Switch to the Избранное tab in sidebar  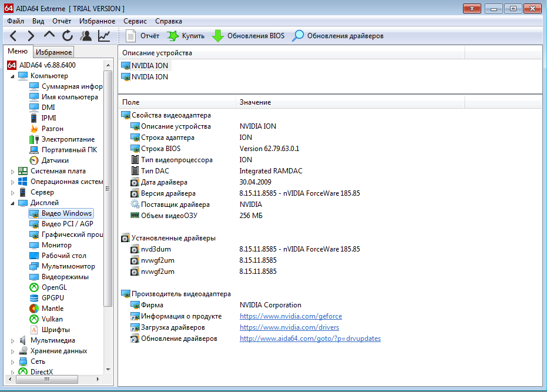(53, 52)
